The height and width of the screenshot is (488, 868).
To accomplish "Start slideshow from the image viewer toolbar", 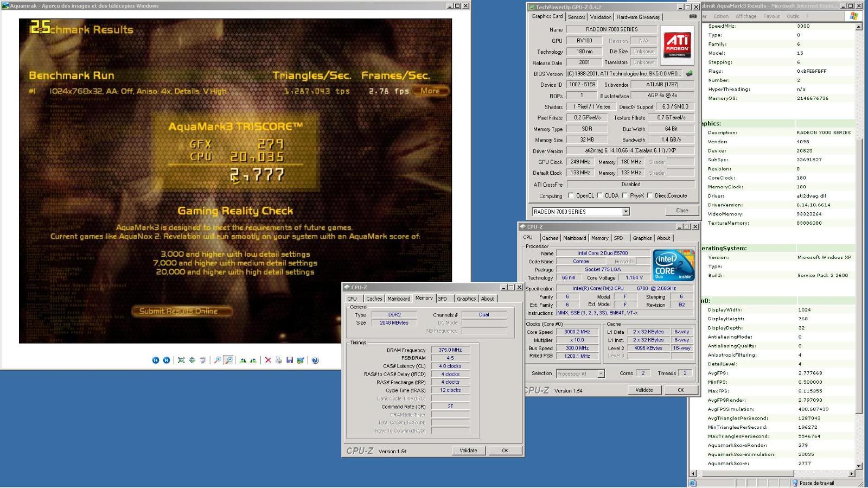I will click(203, 360).
